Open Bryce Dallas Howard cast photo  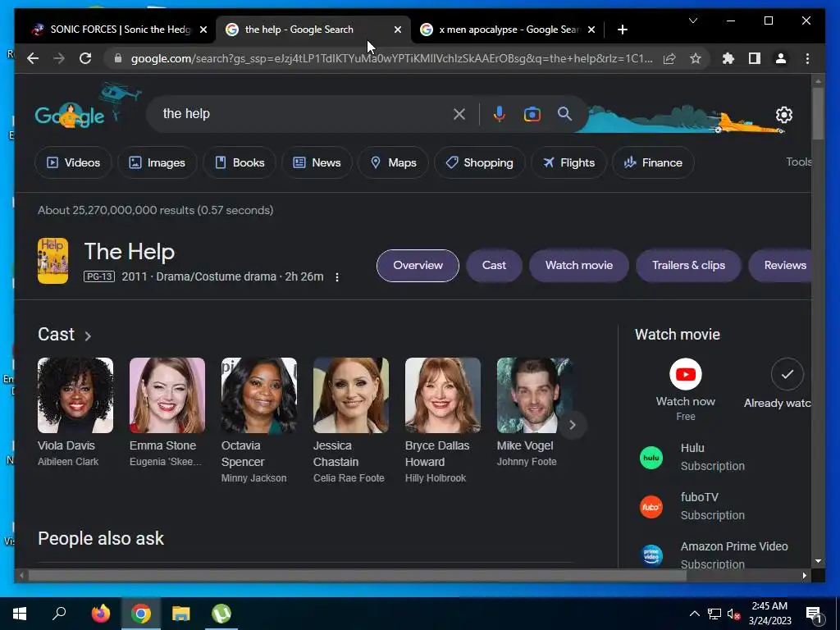443,395
